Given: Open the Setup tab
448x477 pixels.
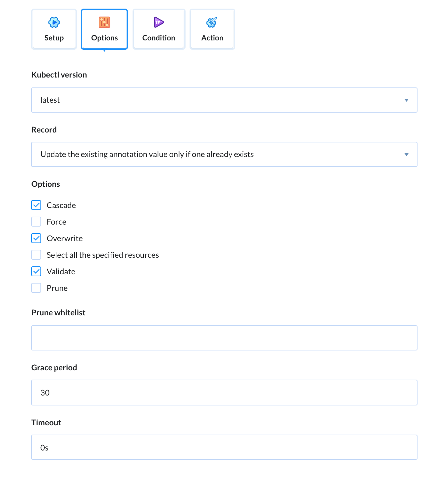Looking at the screenshot, I should [x=54, y=29].
